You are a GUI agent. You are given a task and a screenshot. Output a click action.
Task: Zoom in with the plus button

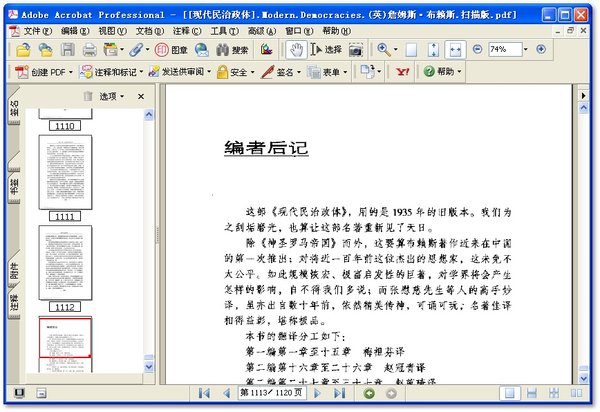tap(541, 49)
